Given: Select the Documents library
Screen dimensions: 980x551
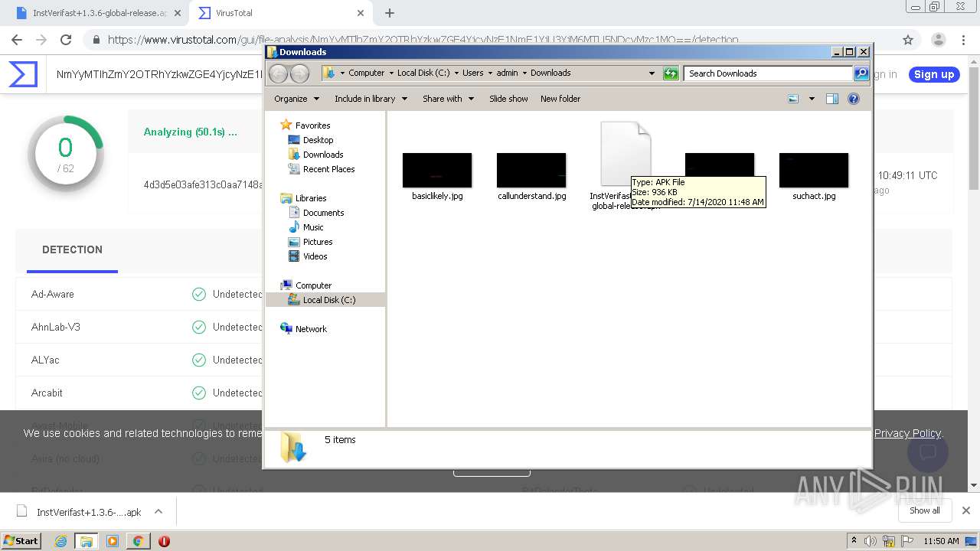Looking at the screenshot, I should [x=323, y=213].
